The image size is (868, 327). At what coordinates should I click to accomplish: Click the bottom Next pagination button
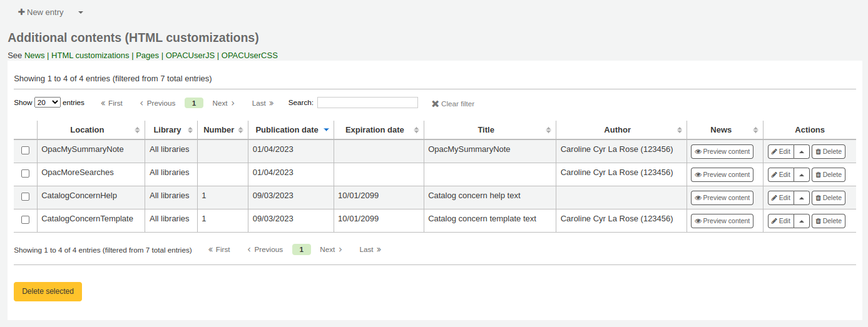point(331,249)
